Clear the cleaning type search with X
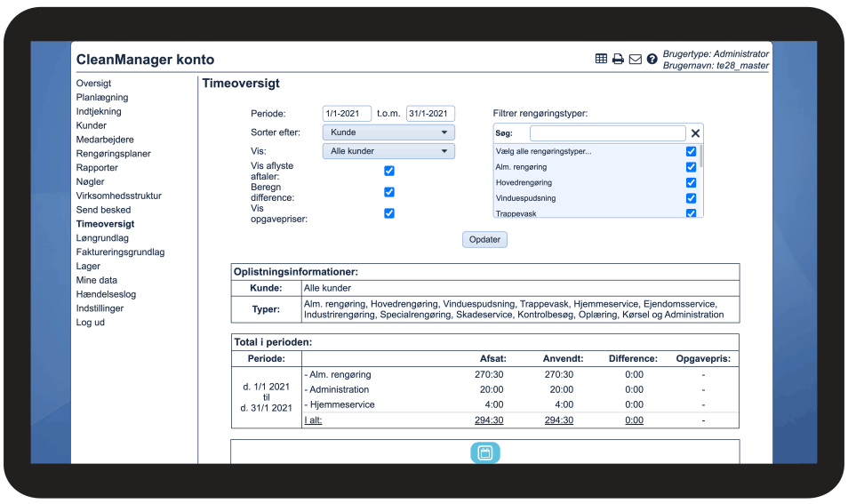 [x=695, y=133]
